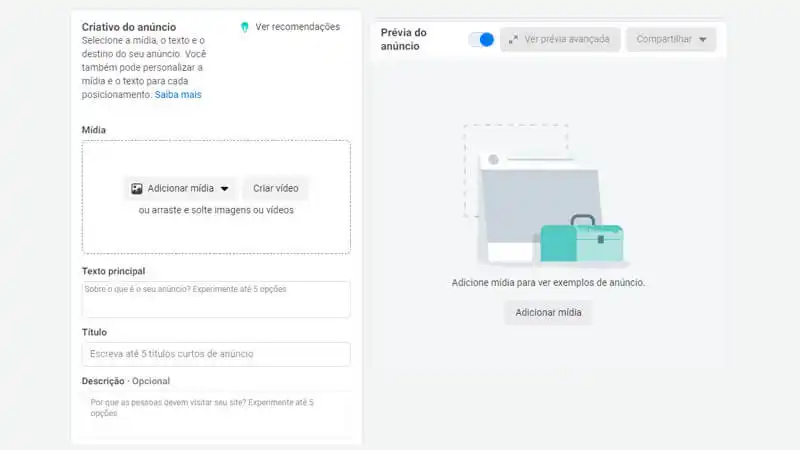
Task: Focus the Texto principal text field
Action: 216,299
